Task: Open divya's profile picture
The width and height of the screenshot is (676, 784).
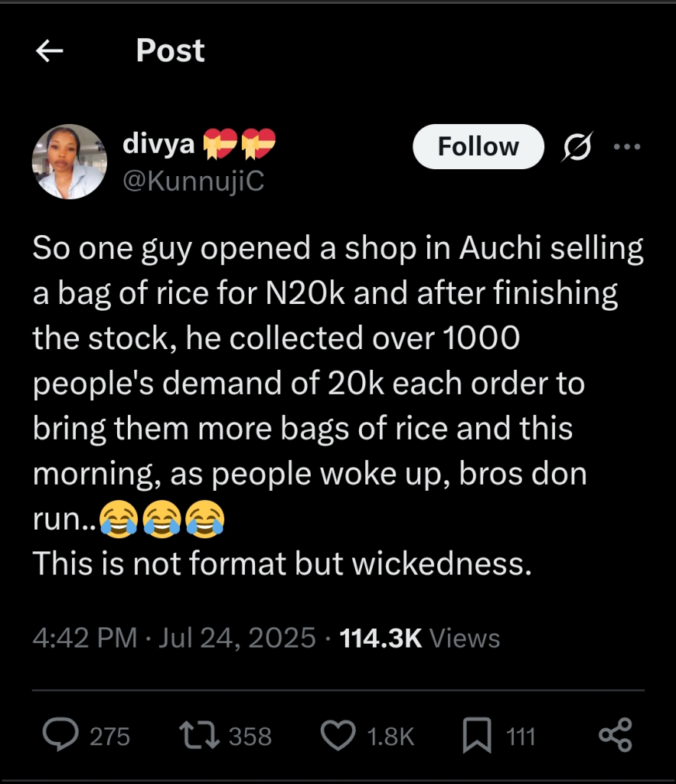Action: tap(69, 162)
